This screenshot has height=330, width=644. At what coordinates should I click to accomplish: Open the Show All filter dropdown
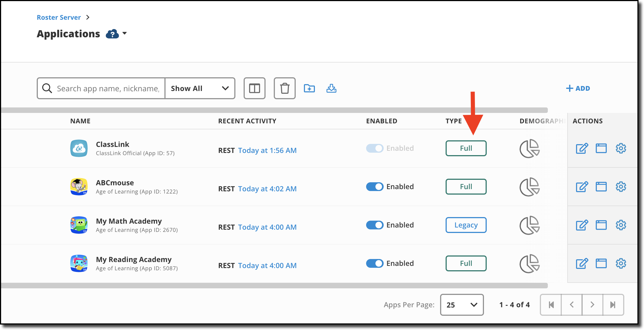coord(200,88)
